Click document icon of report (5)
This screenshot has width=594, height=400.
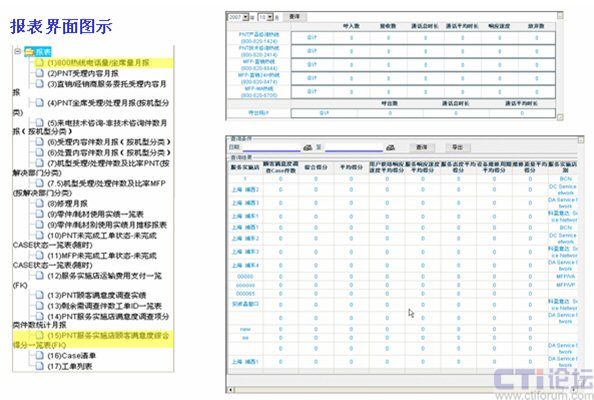[x=39, y=122]
